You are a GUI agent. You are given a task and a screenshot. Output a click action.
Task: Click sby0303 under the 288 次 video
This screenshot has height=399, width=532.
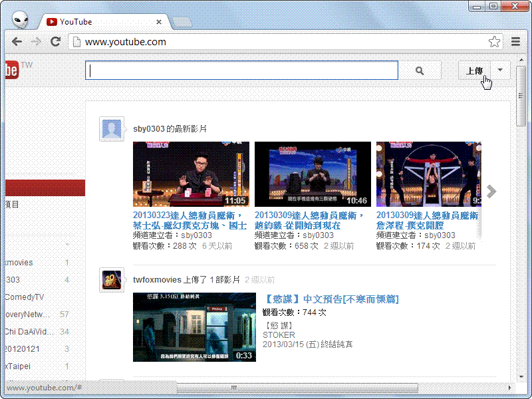tap(196, 235)
